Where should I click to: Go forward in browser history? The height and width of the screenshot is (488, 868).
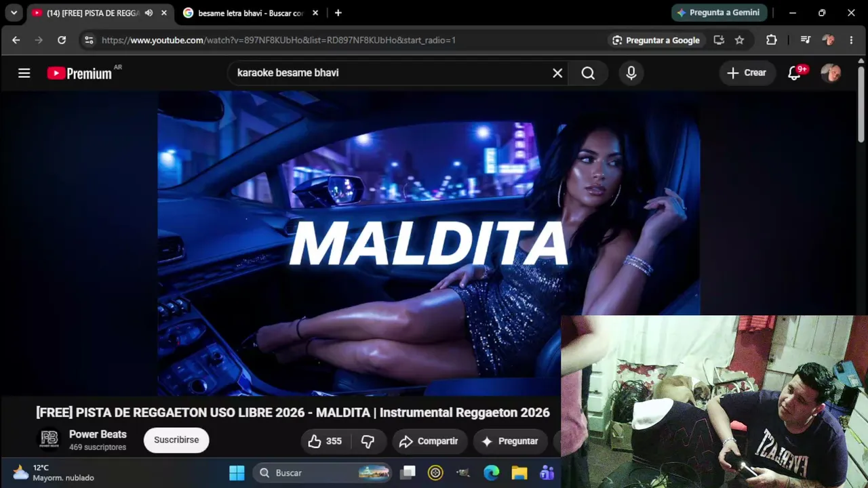click(x=39, y=40)
